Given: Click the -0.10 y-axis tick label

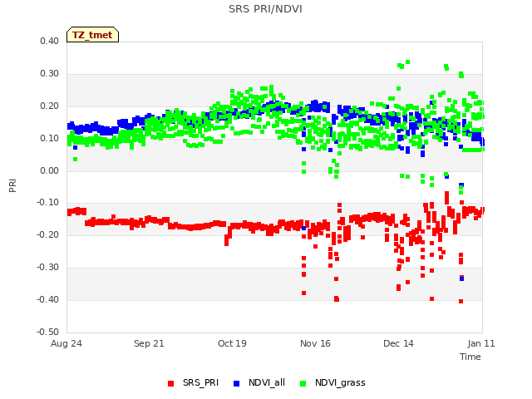Looking at the screenshot, I should click(48, 203).
